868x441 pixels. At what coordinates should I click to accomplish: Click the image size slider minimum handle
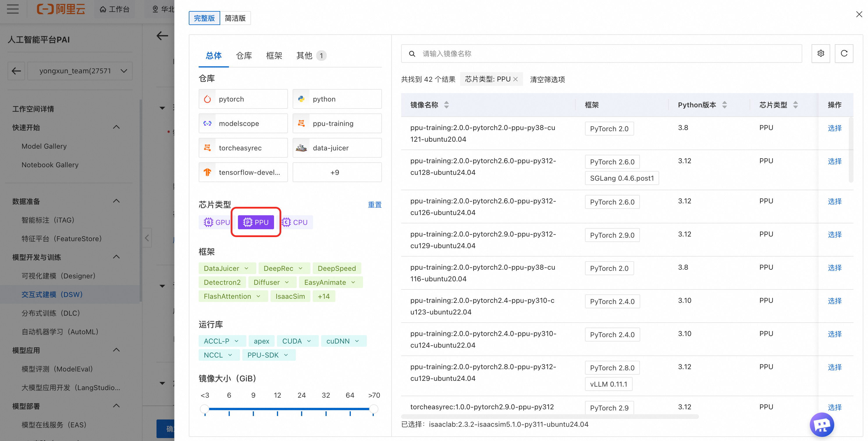[204, 409]
